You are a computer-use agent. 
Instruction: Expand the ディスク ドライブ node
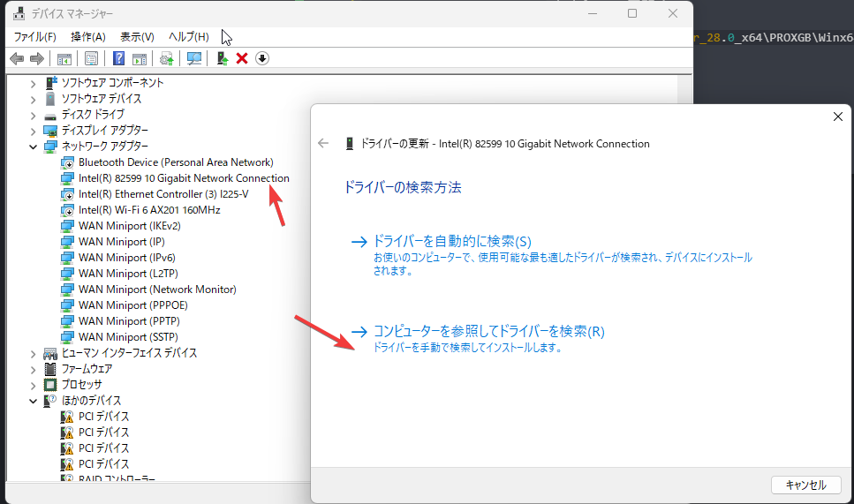pyautogui.click(x=34, y=116)
